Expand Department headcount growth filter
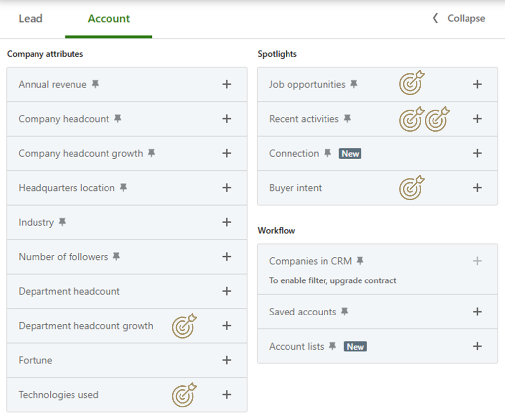This screenshot has width=505, height=420. (x=227, y=326)
